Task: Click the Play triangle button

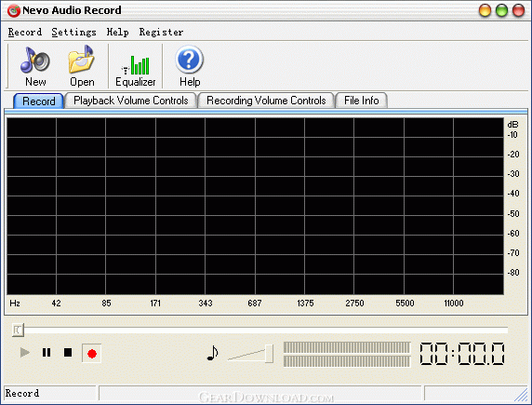Action: 25,353
